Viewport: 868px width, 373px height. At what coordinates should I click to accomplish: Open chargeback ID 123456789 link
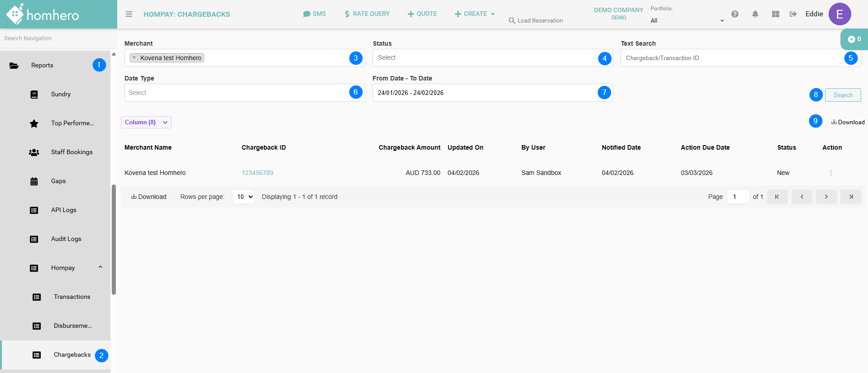point(257,173)
